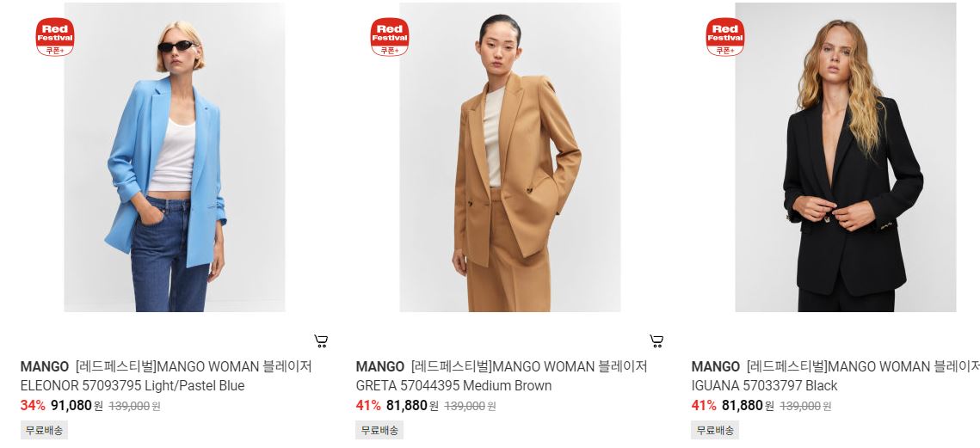
Task: Click the MANGO brand name on second item
Action: (380, 367)
